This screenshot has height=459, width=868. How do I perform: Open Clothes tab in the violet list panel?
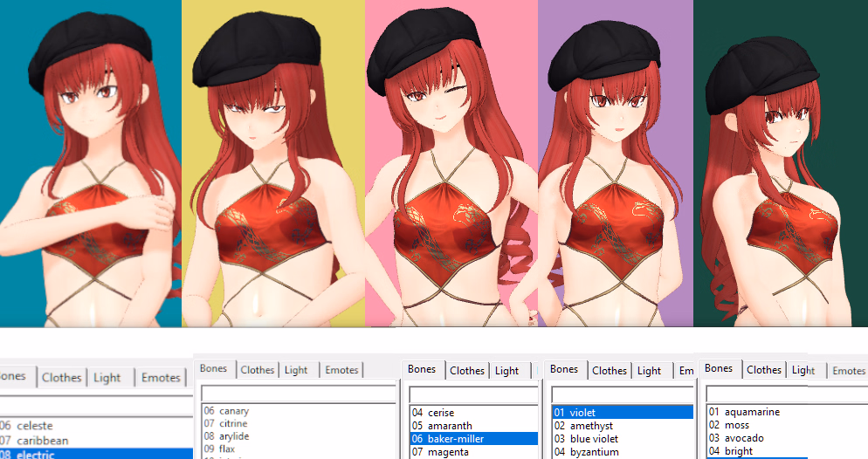pos(609,371)
